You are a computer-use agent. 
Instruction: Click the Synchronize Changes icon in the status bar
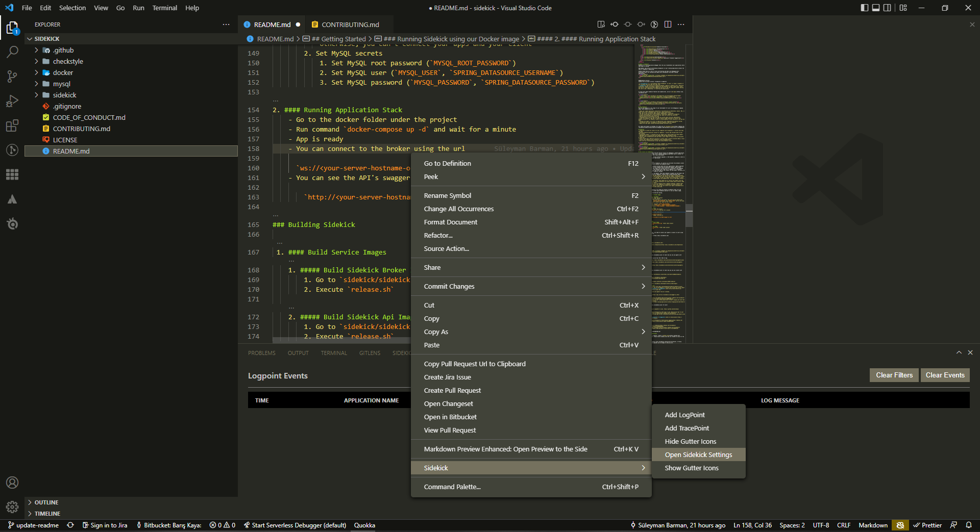point(70,525)
